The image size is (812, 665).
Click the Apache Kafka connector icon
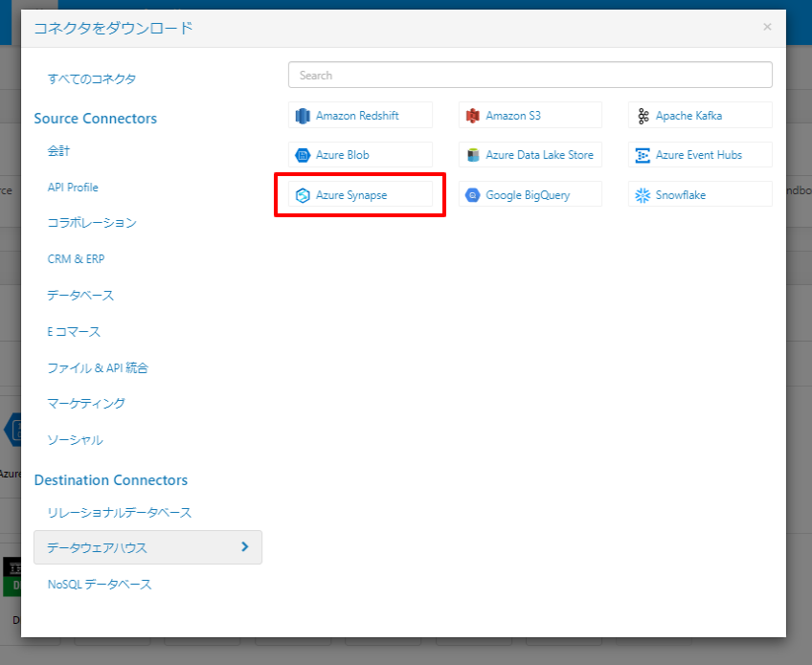[x=643, y=116]
